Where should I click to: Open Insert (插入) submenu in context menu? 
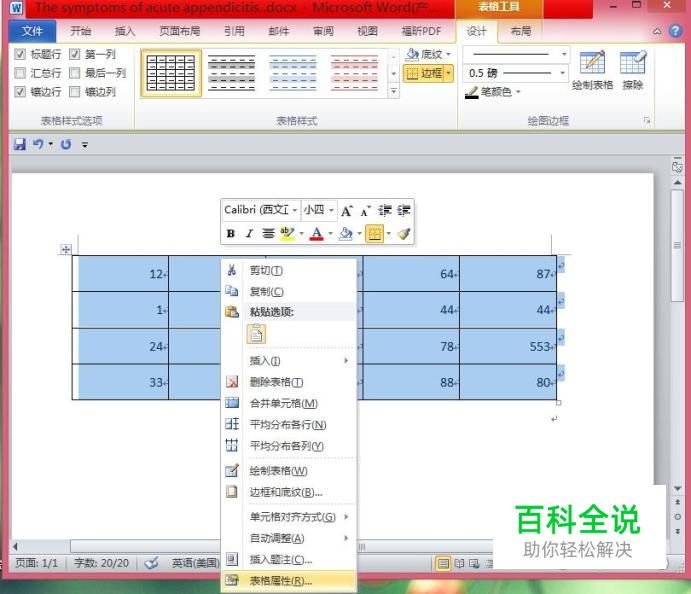[289, 361]
